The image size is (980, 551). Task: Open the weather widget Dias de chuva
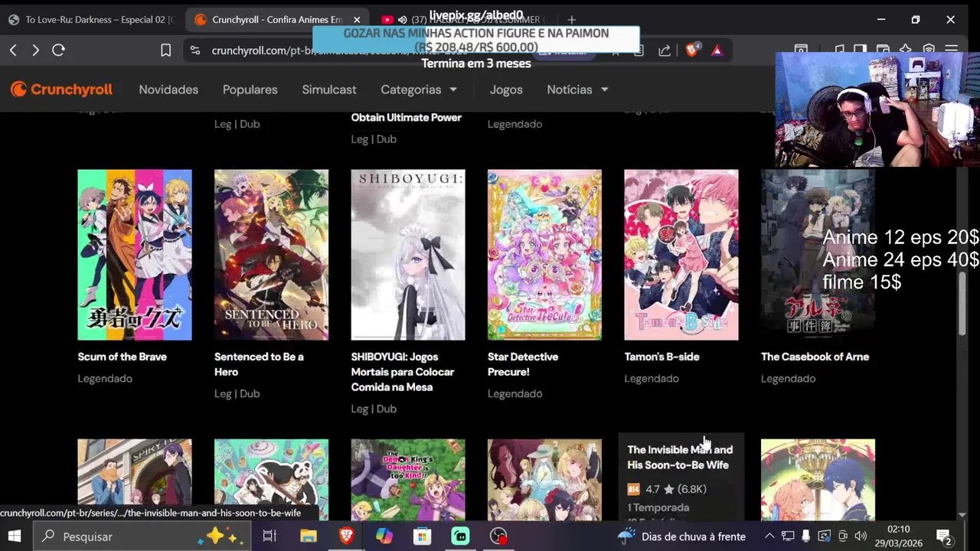(681, 536)
